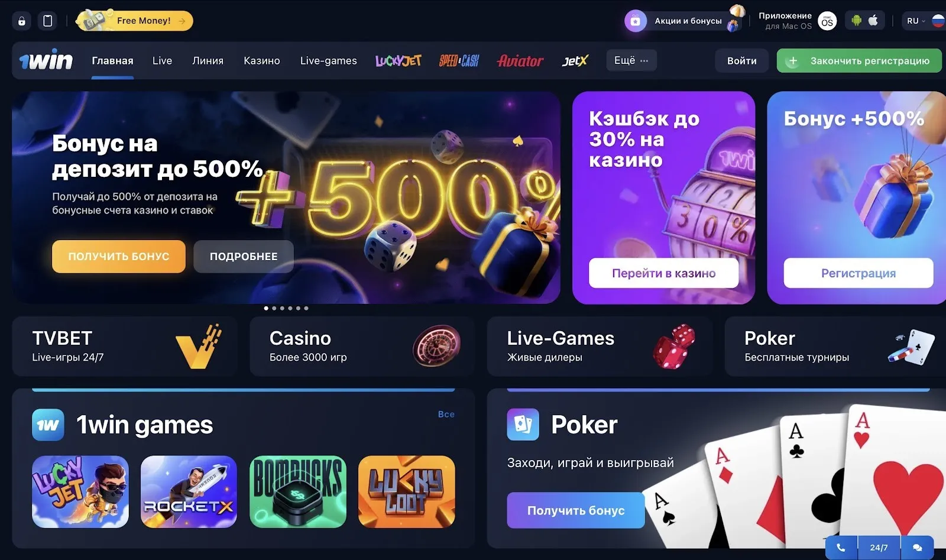Viewport: 946px width, 560px height.
Task: Click the phone call support icon
Action: 841,548
